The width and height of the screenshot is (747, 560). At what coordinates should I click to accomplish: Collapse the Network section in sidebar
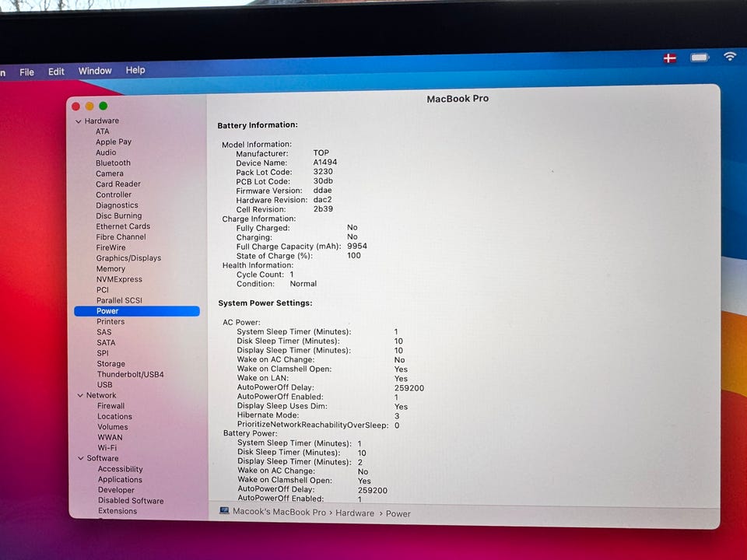coord(80,395)
